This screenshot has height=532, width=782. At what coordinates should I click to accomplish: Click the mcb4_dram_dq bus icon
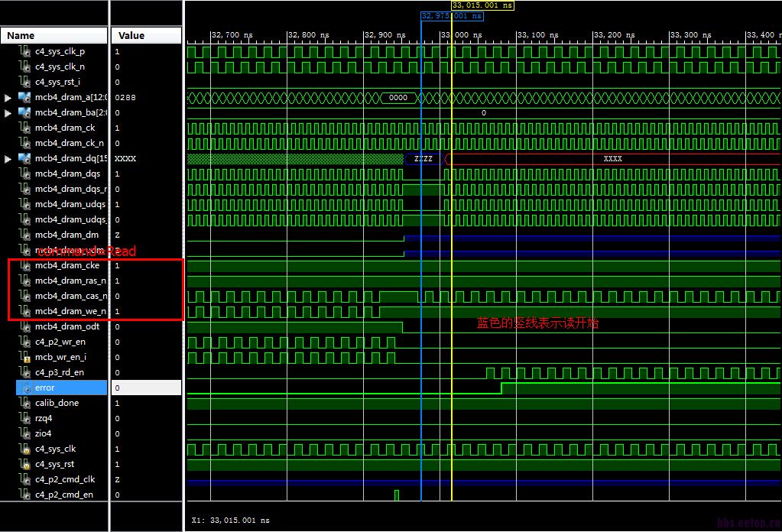pyautogui.click(x=24, y=158)
